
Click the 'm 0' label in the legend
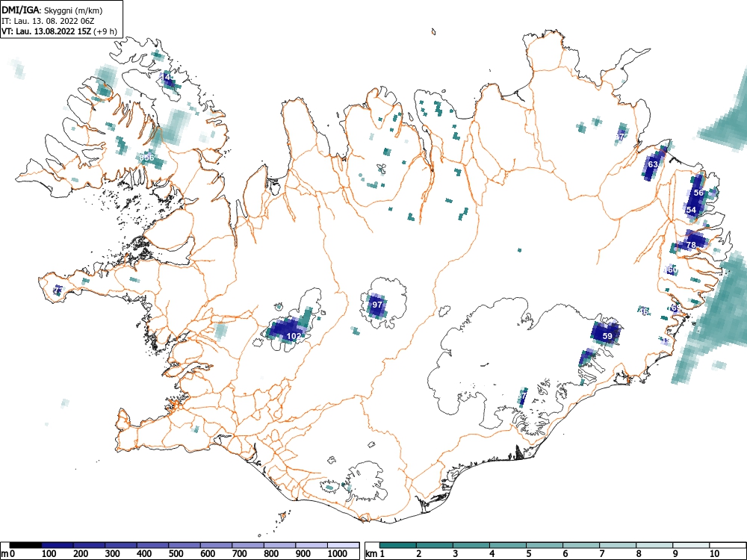8,554
